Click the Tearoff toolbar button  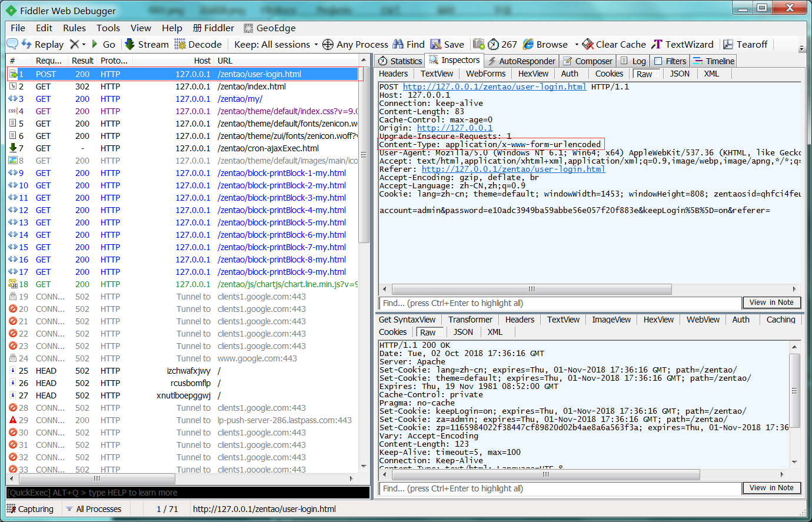pyautogui.click(x=745, y=44)
